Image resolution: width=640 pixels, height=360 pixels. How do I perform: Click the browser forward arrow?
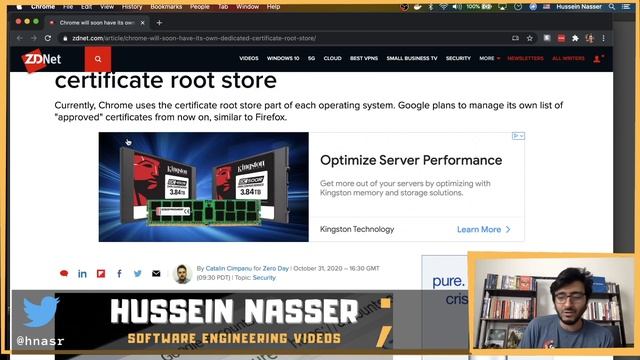[34, 38]
